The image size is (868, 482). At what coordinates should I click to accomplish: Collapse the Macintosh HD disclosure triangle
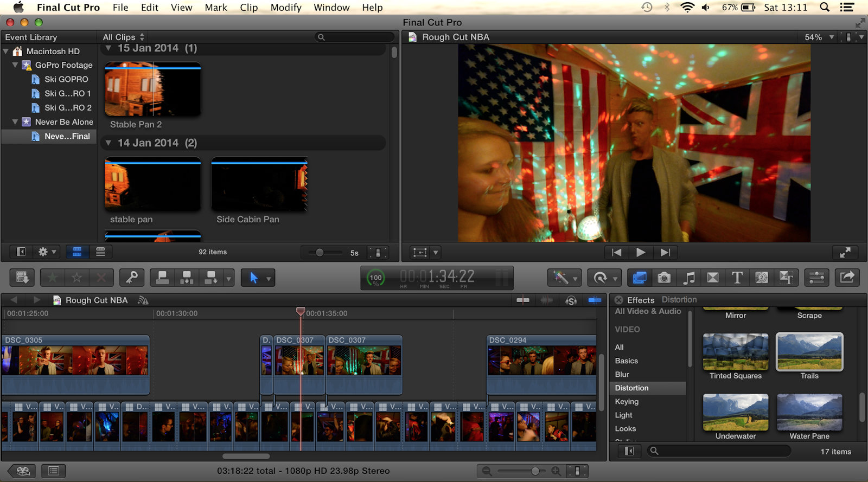click(x=6, y=51)
